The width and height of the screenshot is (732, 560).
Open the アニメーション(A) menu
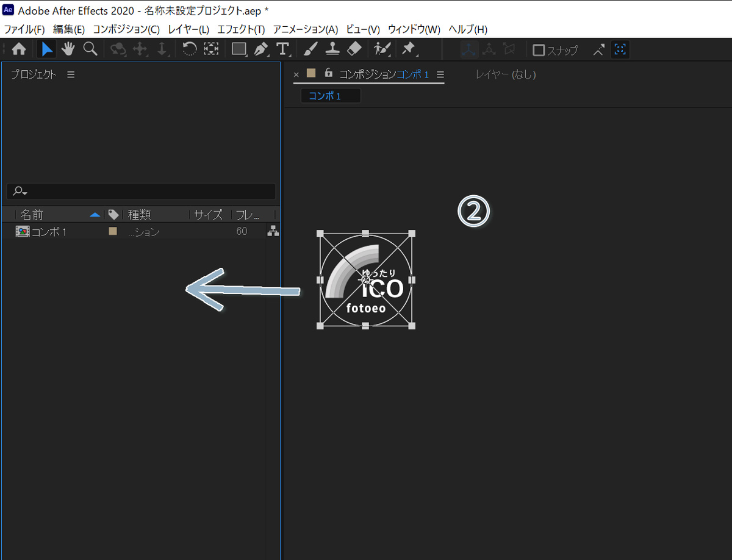[x=305, y=29]
